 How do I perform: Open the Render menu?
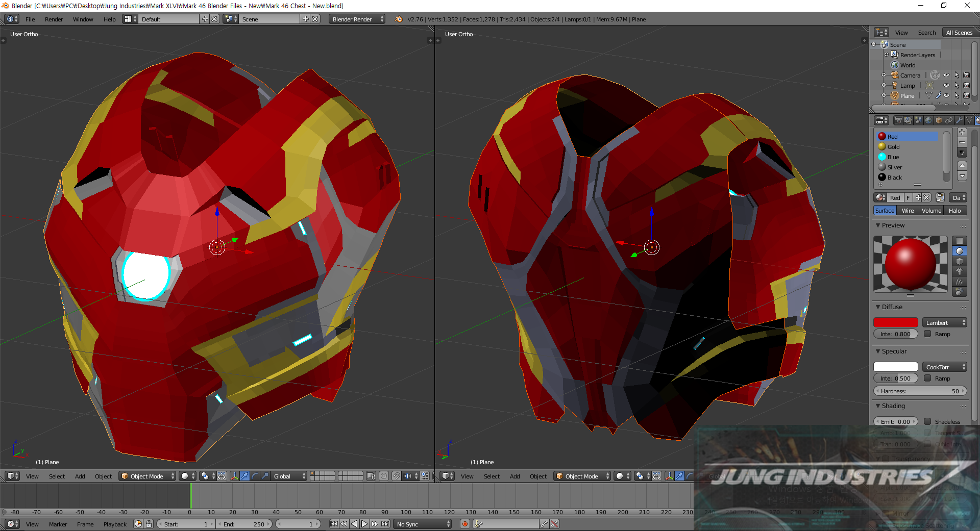54,19
